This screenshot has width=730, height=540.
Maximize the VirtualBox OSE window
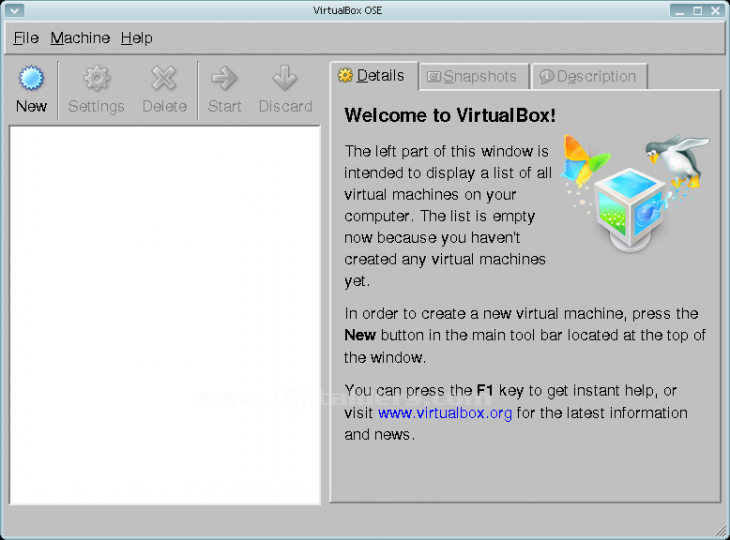tap(697, 11)
